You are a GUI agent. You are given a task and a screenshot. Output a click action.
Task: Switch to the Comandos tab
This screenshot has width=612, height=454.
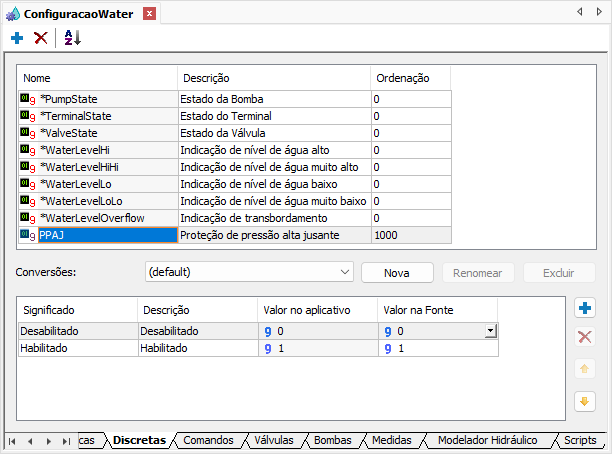(208, 440)
